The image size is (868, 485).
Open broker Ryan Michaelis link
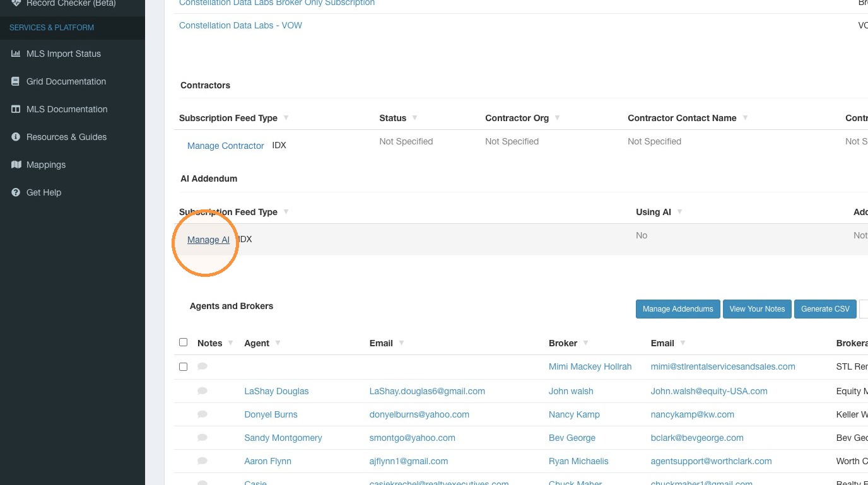pos(578,461)
